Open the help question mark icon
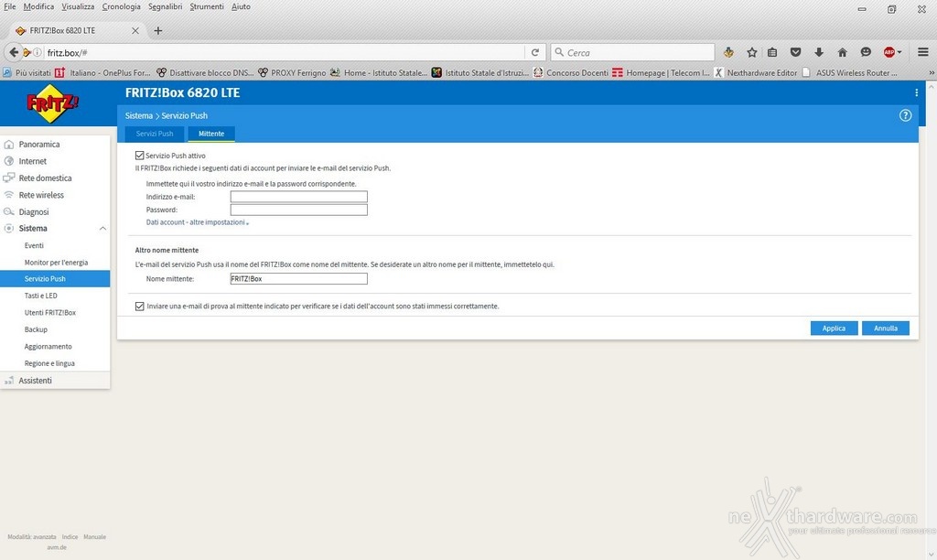 pyautogui.click(x=905, y=115)
